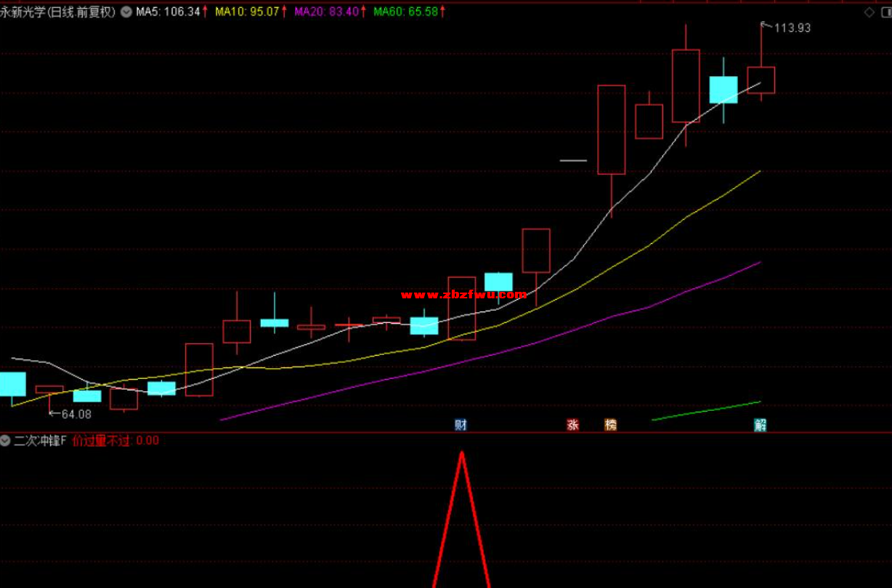892x588 pixels.
Task: Click the 113.93 high price label
Action: (x=792, y=28)
